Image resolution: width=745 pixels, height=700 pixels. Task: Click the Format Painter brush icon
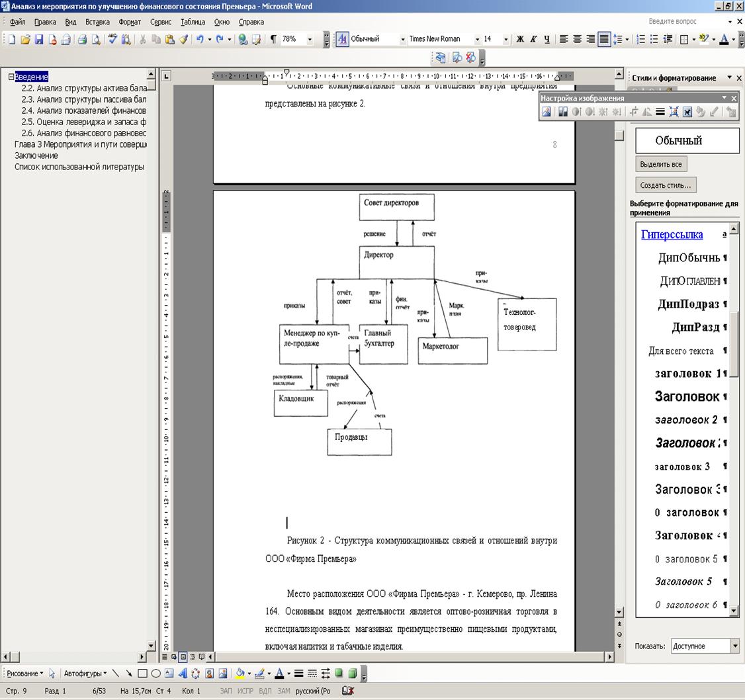pos(184,40)
